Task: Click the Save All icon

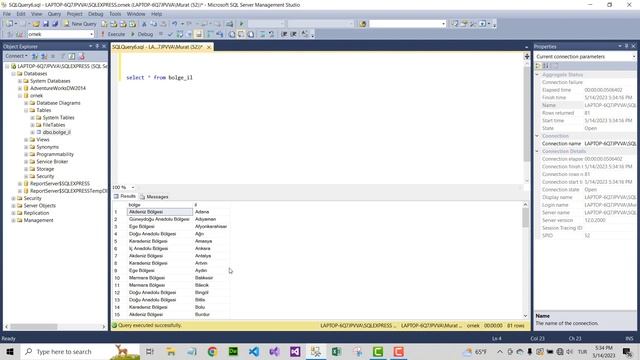Action: click(55, 24)
